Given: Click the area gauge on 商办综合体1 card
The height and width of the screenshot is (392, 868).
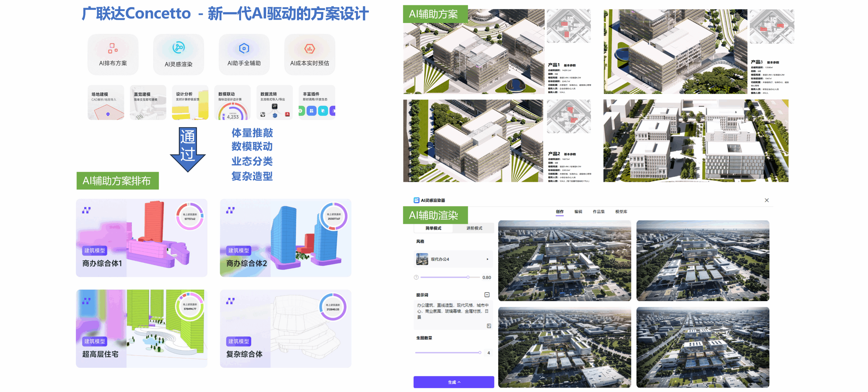Looking at the screenshot, I should point(190,217).
